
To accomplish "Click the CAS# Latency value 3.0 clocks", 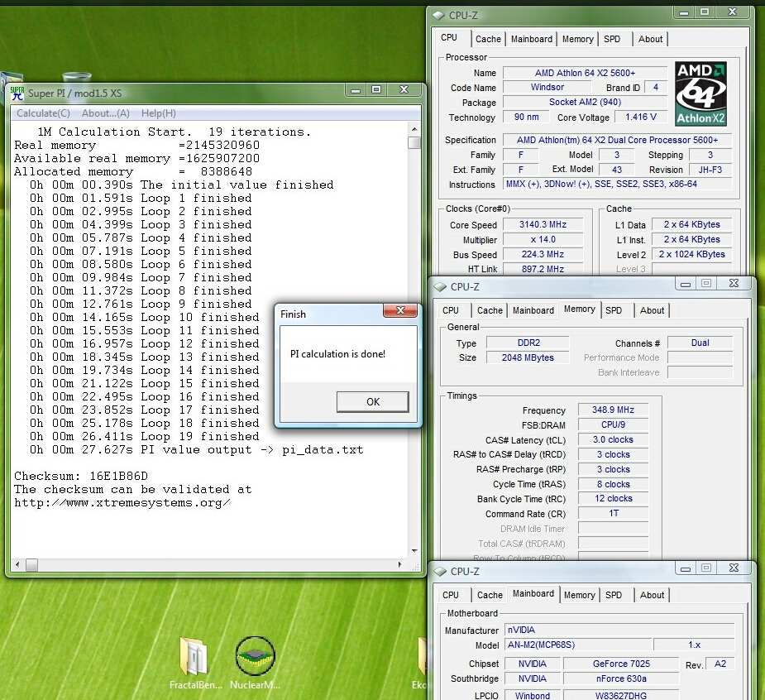I will click(614, 440).
